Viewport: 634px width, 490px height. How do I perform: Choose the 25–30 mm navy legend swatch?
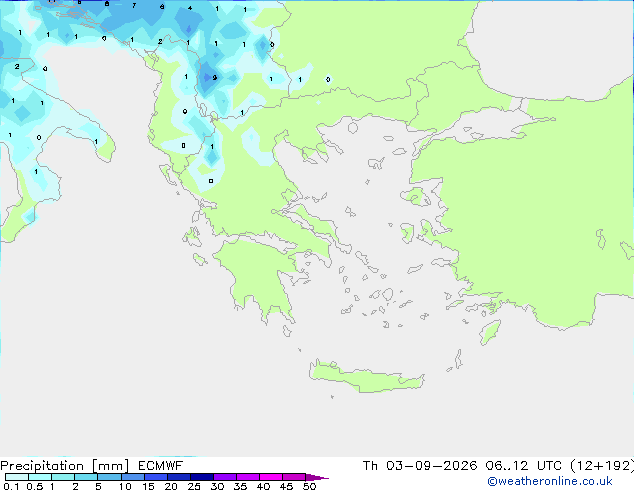pos(201,477)
